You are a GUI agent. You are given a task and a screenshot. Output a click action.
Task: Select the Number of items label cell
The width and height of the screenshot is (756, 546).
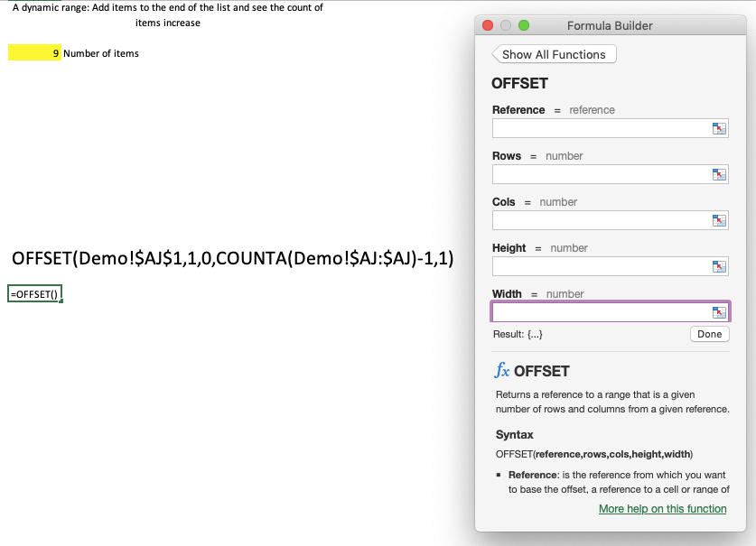(x=101, y=53)
